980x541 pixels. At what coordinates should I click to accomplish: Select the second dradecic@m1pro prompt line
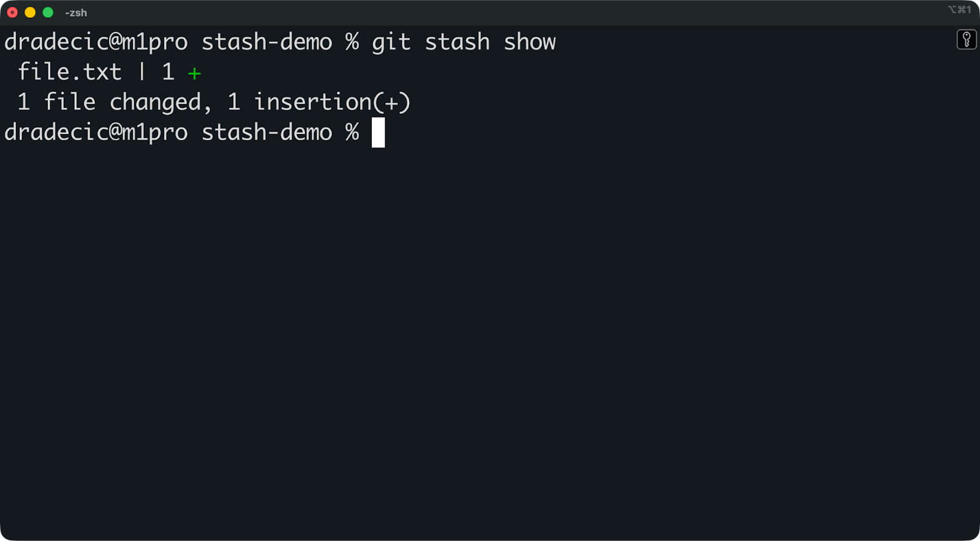tap(95, 132)
